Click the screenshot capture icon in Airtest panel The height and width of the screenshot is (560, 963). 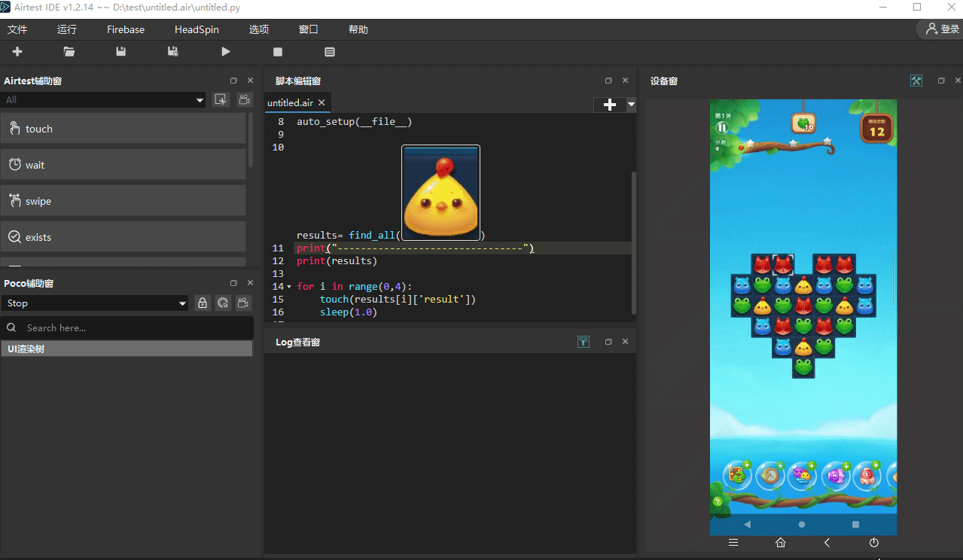tap(221, 99)
